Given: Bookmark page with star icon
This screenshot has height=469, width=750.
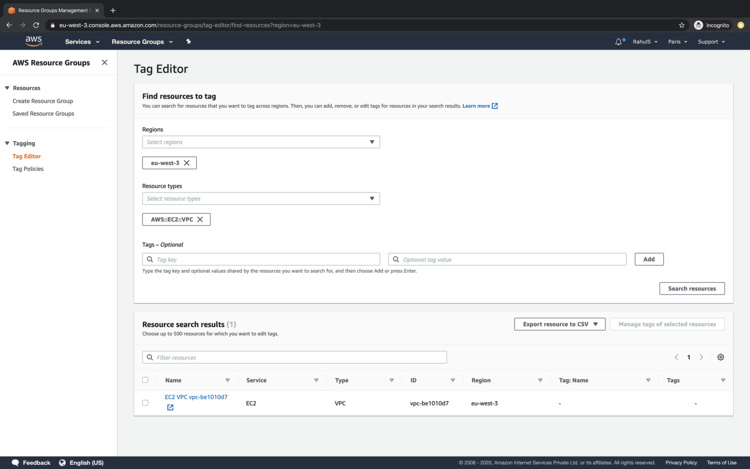Looking at the screenshot, I should 682,25.
